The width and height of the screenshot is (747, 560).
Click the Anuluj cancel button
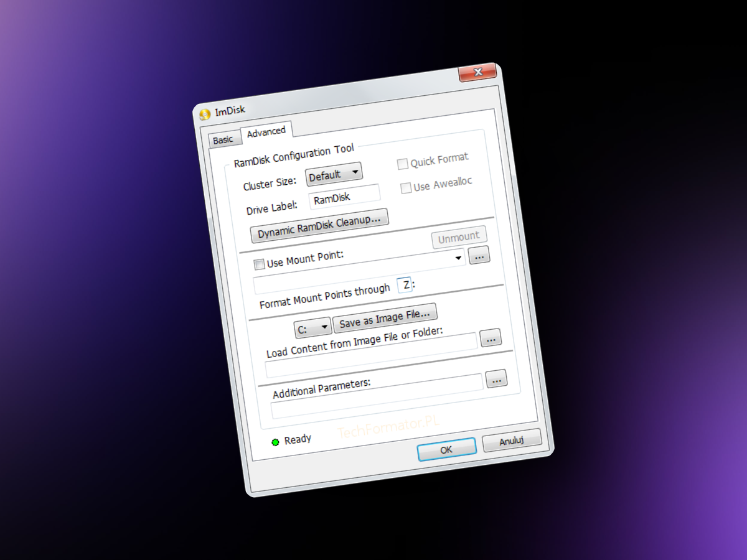point(512,441)
